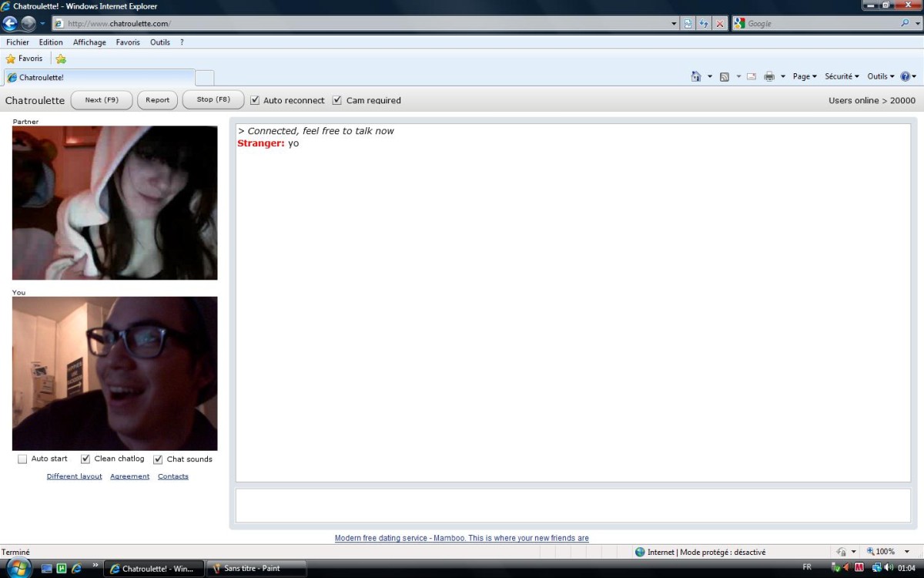Open a new tab with the blank tab button
The width and height of the screenshot is (924, 578).
pos(204,77)
